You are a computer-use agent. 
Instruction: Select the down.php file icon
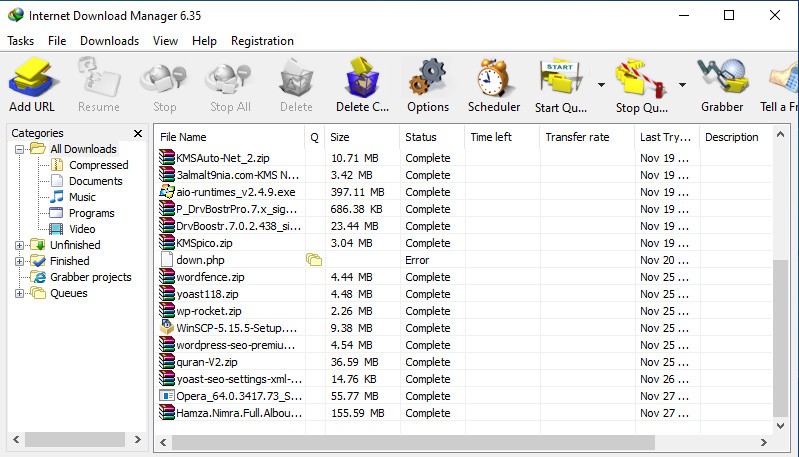(x=167, y=260)
